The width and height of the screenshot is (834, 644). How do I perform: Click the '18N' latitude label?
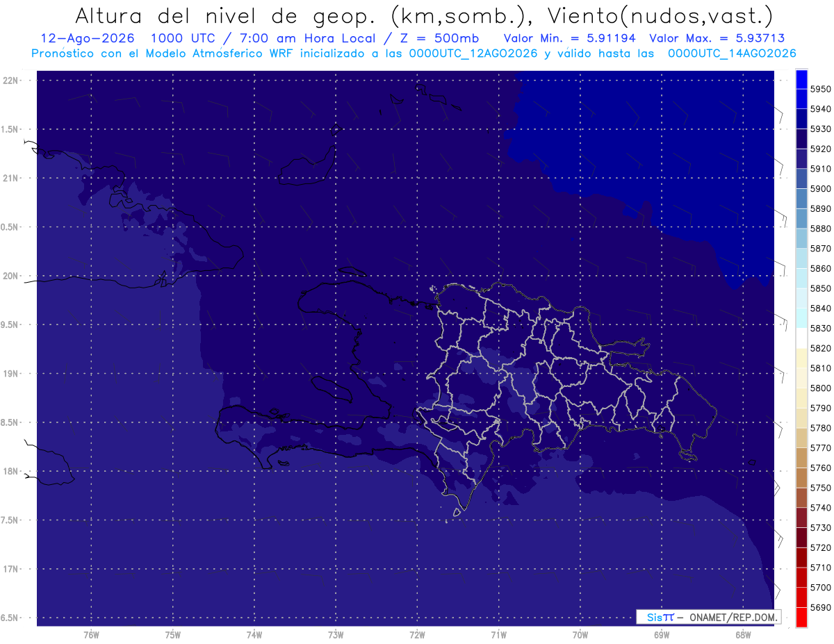12,472
